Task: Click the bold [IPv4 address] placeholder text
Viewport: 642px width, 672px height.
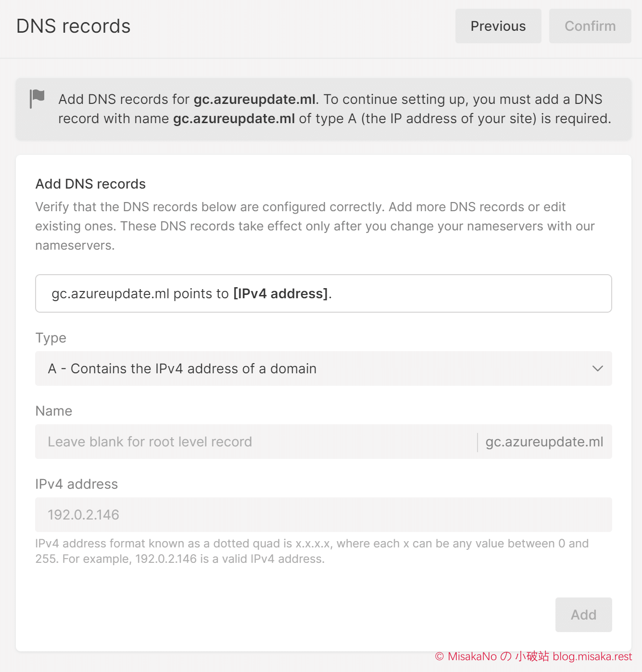Action: tap(280, 293)
